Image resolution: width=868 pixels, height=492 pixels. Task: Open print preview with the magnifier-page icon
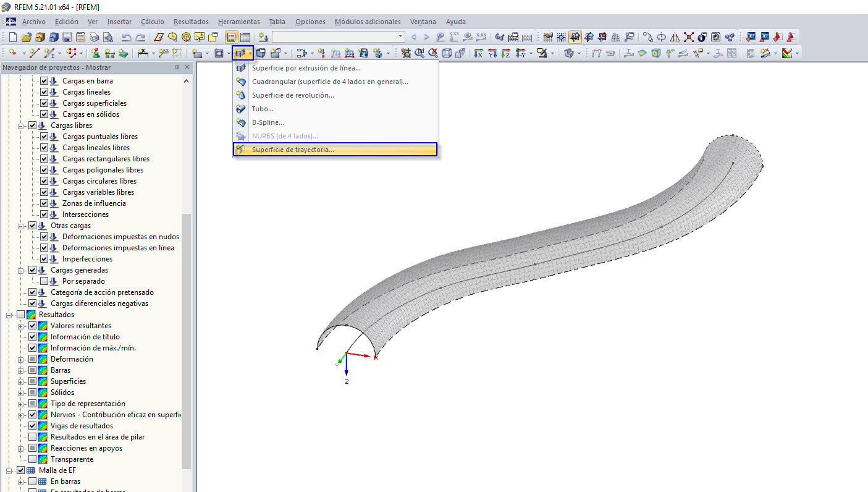pyautogui.click(x=107, y=37)
